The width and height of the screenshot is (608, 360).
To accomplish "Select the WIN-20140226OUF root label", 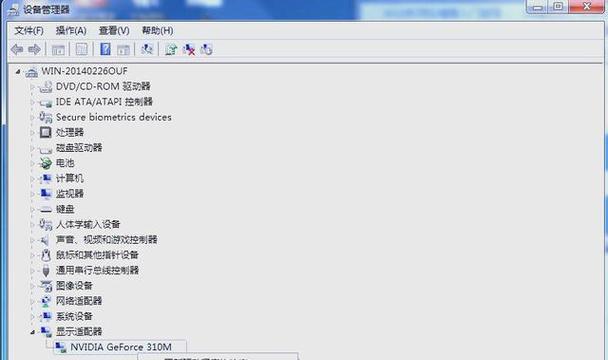I will pyautogui.click(x=85, y=71).
